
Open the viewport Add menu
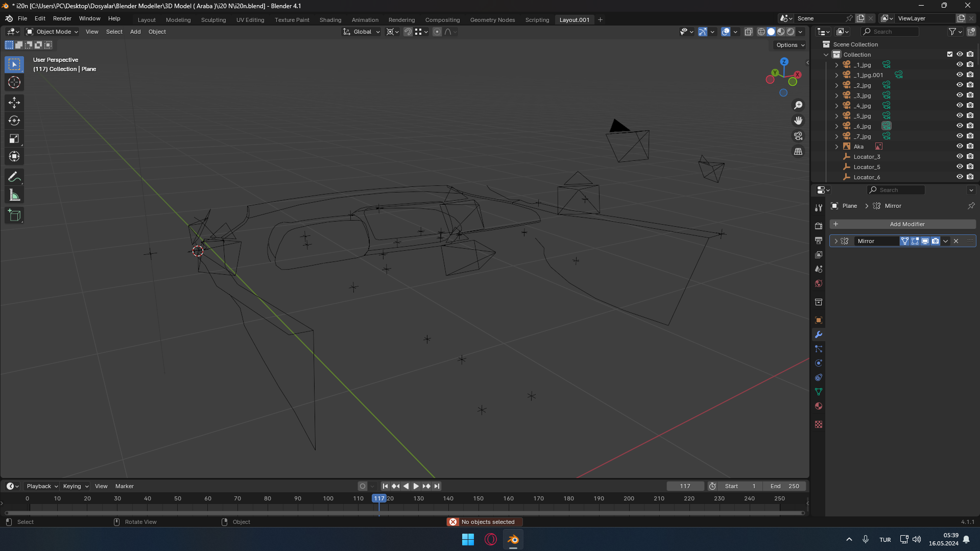click(135, 32)
